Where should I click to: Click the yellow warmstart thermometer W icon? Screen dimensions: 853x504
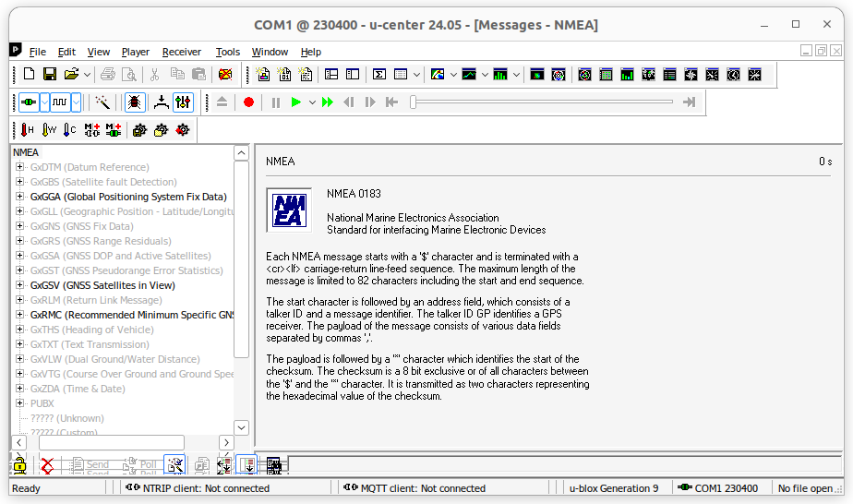tap(49, 130)
